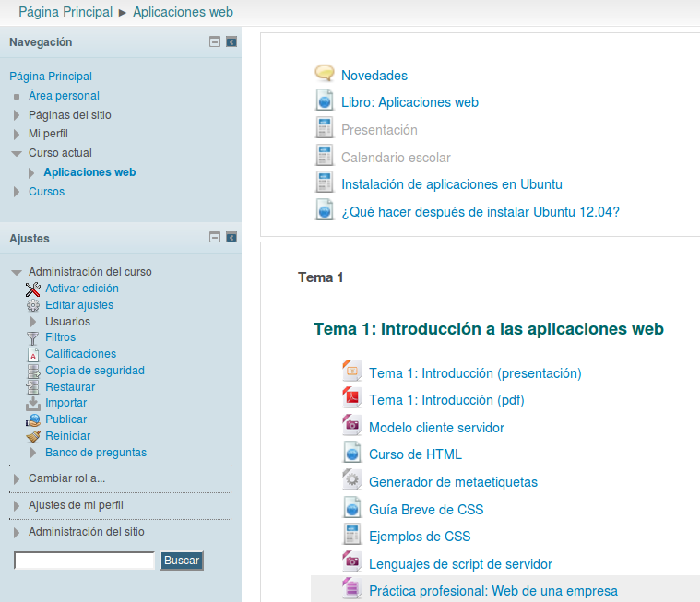Expand Administración del sitio section
Screen dimensions: 700x602
pyautogui.click(x=17, y=533)
